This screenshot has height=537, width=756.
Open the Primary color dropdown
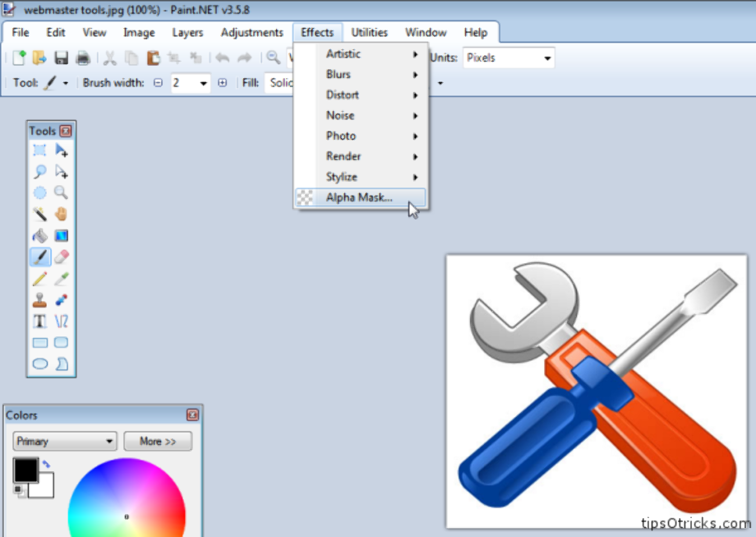[x=66, y=442]
